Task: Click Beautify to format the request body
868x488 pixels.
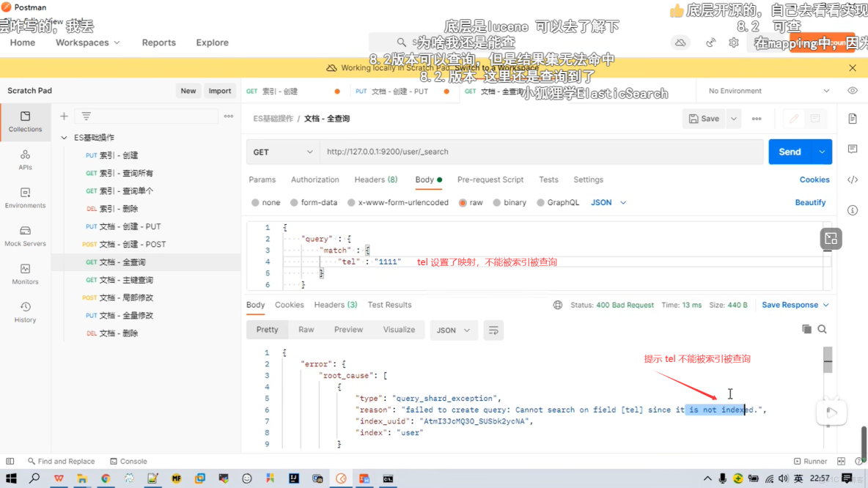Action: [x=810, y=202]
